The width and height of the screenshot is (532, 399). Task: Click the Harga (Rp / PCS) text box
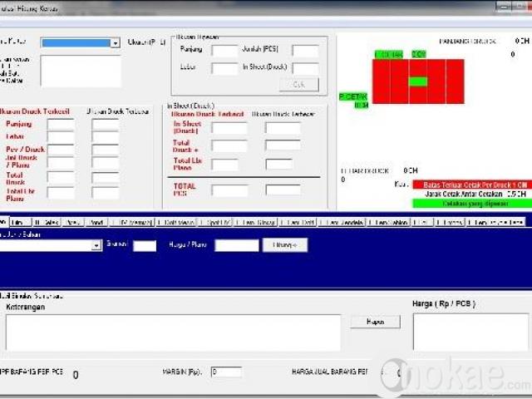(x=470, y=332)
